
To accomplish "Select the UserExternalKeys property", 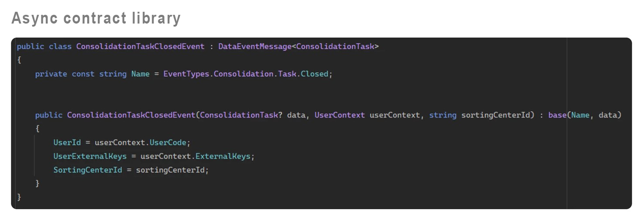I will click(90, 156).
